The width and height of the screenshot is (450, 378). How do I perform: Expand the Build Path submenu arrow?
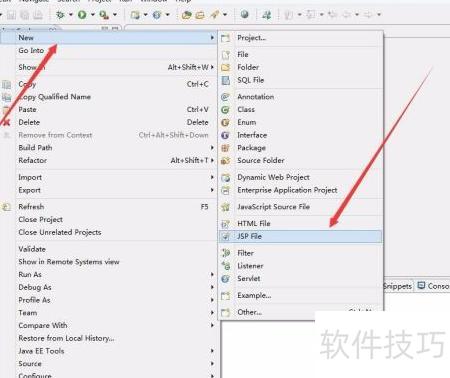tap(212, 148)
